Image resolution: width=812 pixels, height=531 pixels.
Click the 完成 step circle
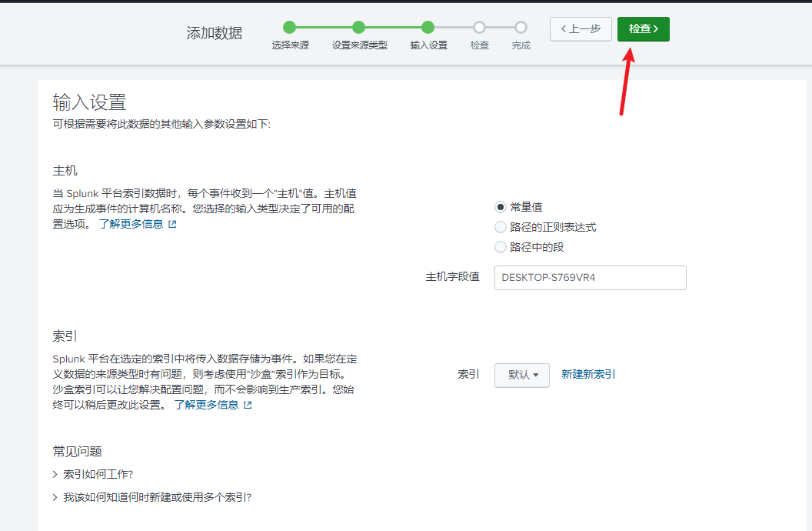click(x=521, y=28)
